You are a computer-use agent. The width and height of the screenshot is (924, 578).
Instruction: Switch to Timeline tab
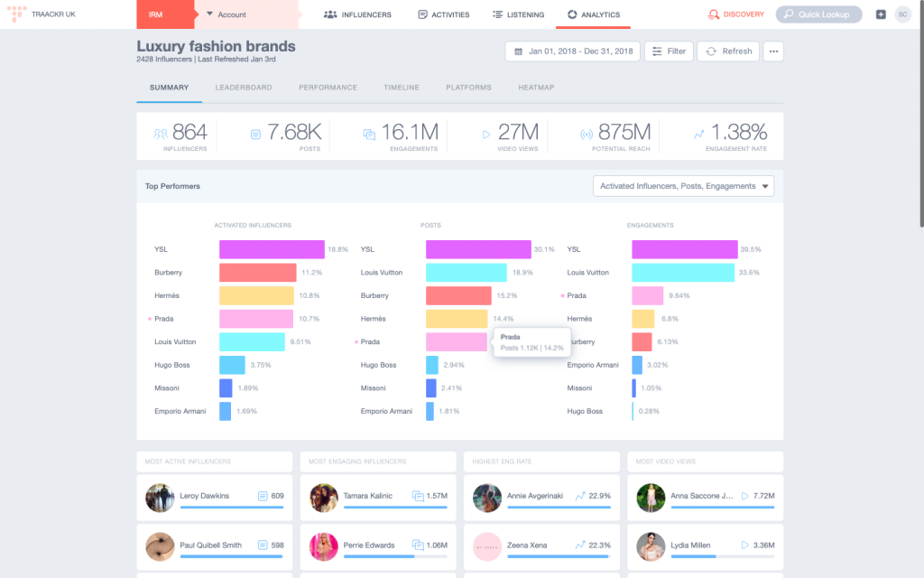click(x=402, y=88)
